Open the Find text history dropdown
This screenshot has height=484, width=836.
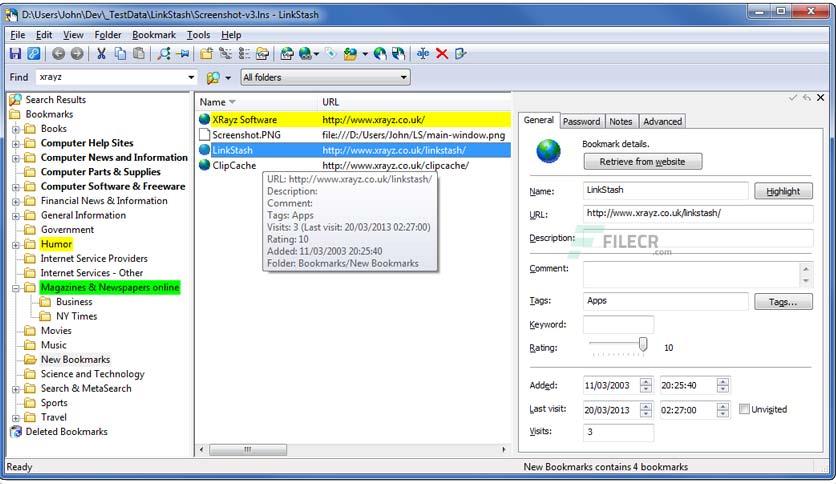(x=191, y=77)
